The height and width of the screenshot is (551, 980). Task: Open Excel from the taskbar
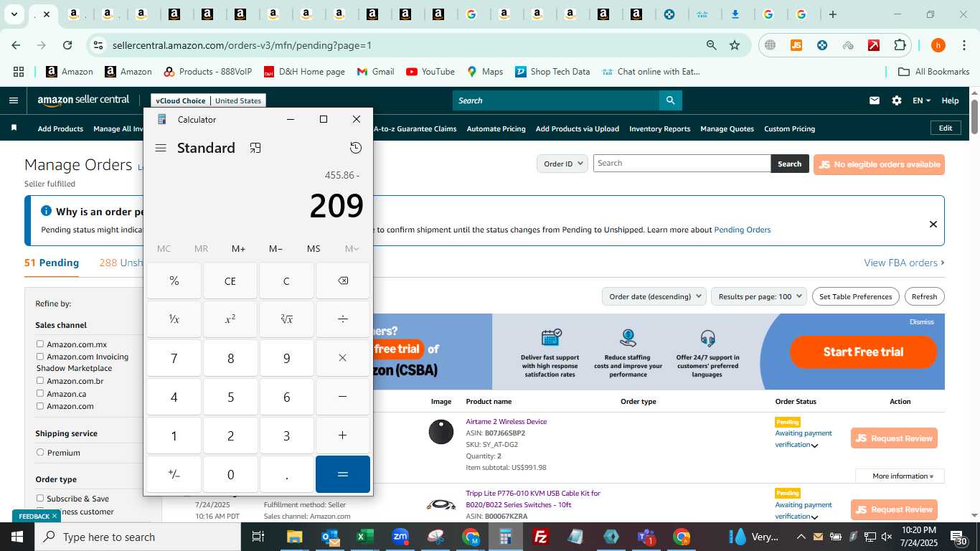point(365,537)
